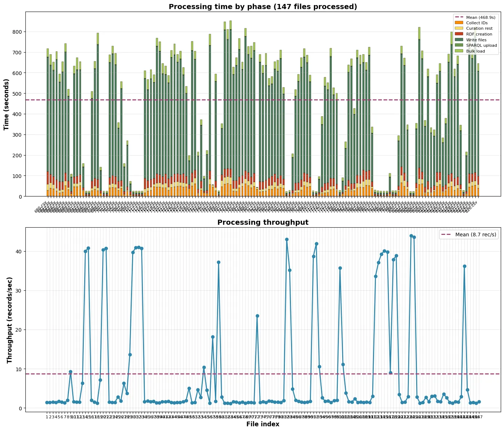
Task: Click the Collect IDs orange legend swatch
Action: pos(459,23)
